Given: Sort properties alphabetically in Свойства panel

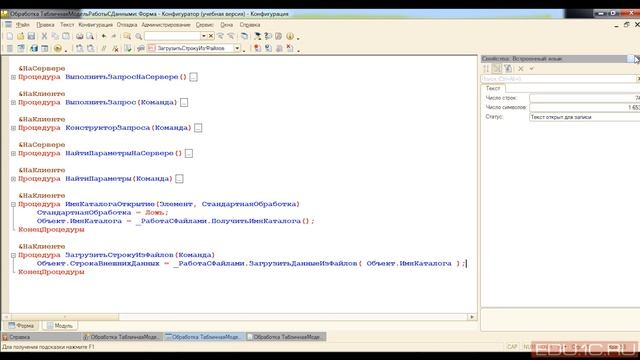Looking at the screenshot, I should (x=486, y=69).
